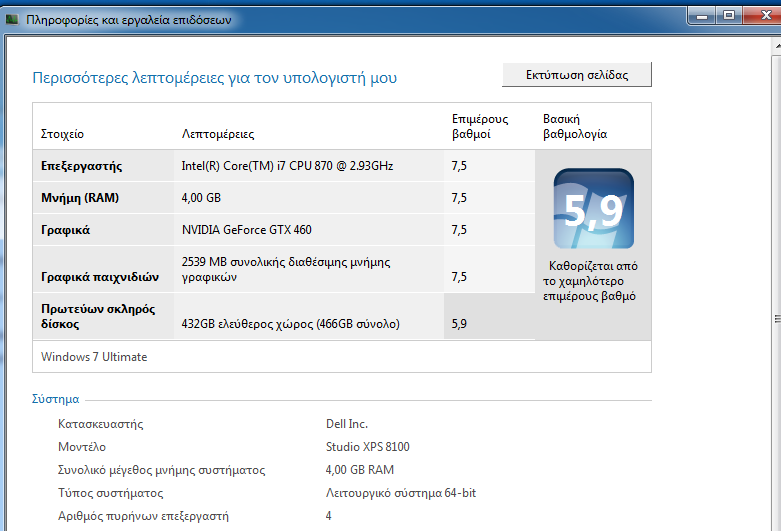Minimize the performance information window
The height and width of the screenshot is (531, 781).
702,15
